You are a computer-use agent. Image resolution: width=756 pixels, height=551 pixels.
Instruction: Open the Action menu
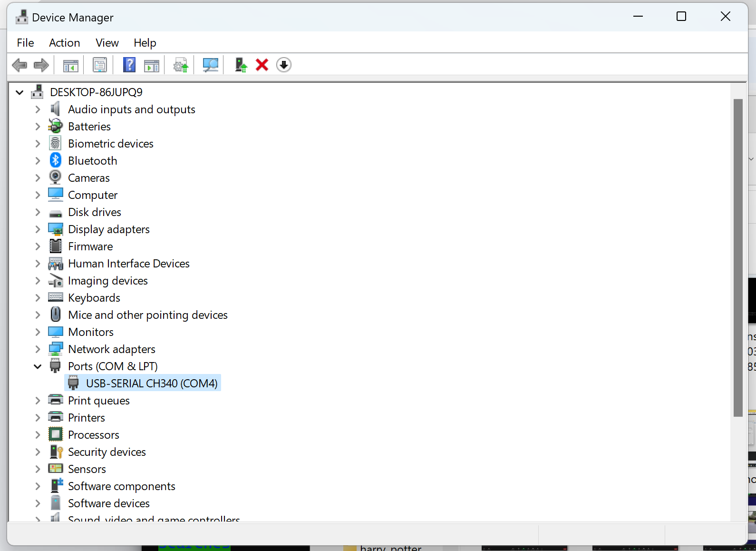tap(64, 43)
